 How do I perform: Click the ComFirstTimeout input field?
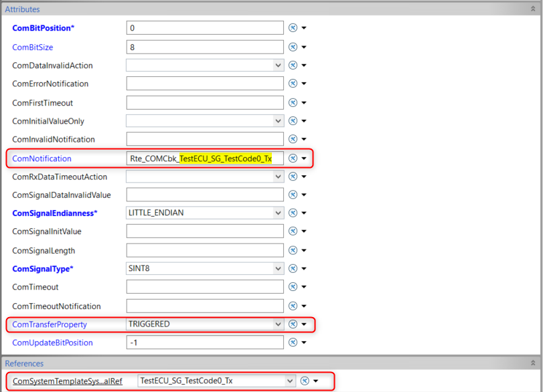tap(205, 103)
